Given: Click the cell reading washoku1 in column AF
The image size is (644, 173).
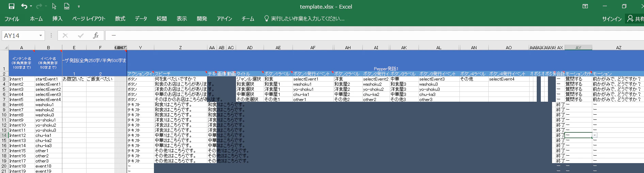Looking at the screenshot, I should pyautogui.click(x=313, y=84).
